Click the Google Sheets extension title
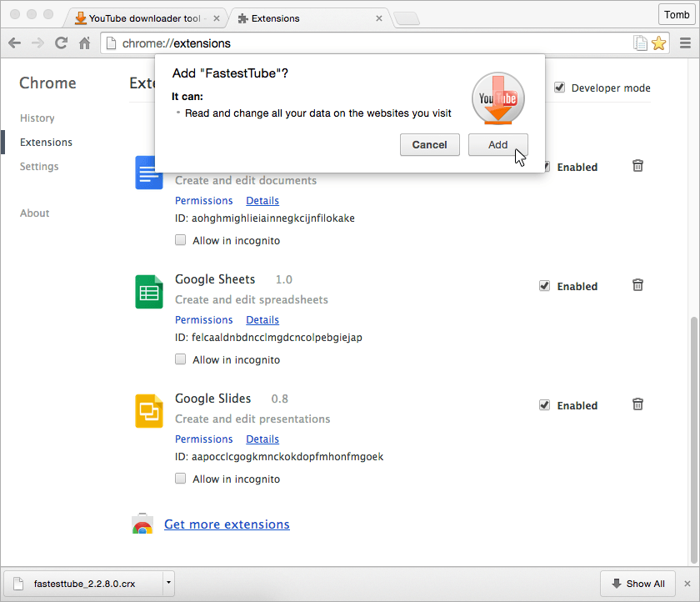The width and height of the screenshot is (700, 602). pyautogui.click(x=215, y=279)
